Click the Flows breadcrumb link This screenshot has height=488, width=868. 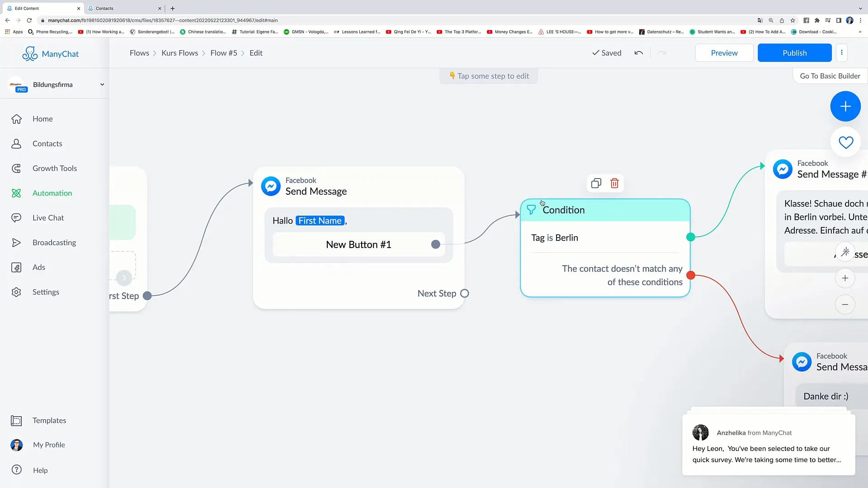tap(139, 53)
